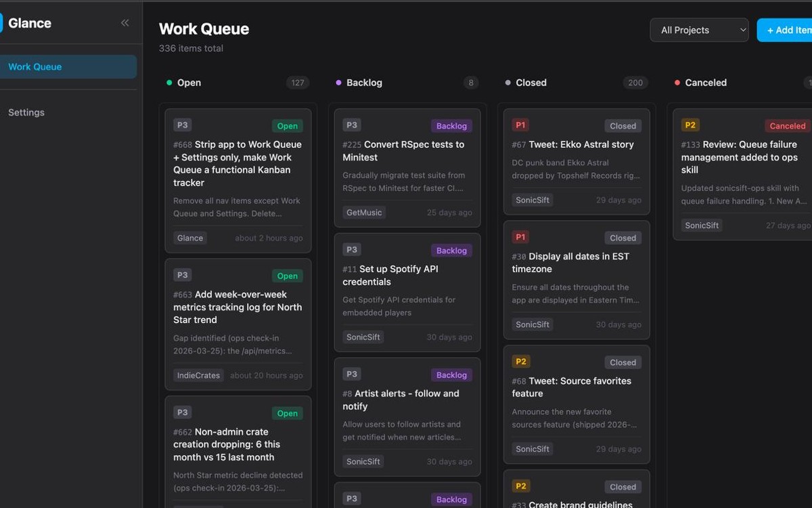The image size is (812, 508).
Task: Click the green Open column status dot
Action: 168,82
